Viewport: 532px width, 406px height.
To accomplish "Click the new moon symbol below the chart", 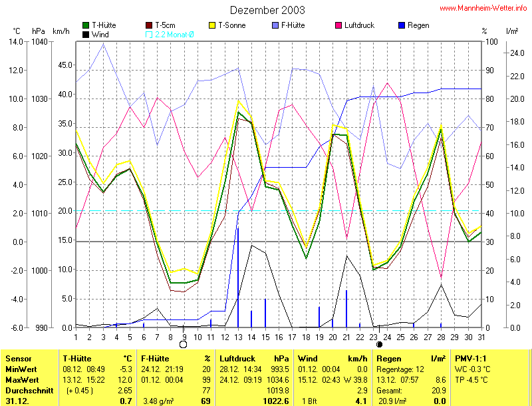I will click(x=379, y=344).
